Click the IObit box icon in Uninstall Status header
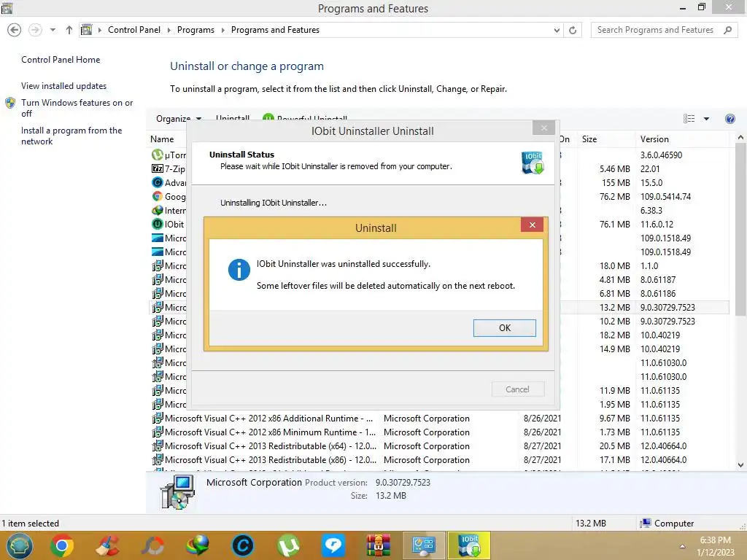This screenshot has height=560, width=747. pyautogui.click(x=533, y=163)
